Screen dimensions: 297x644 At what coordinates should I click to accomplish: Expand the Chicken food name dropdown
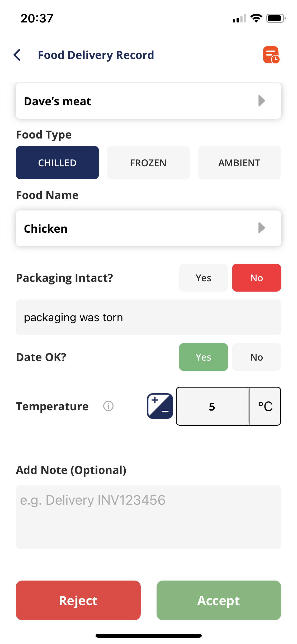(148, 228)
